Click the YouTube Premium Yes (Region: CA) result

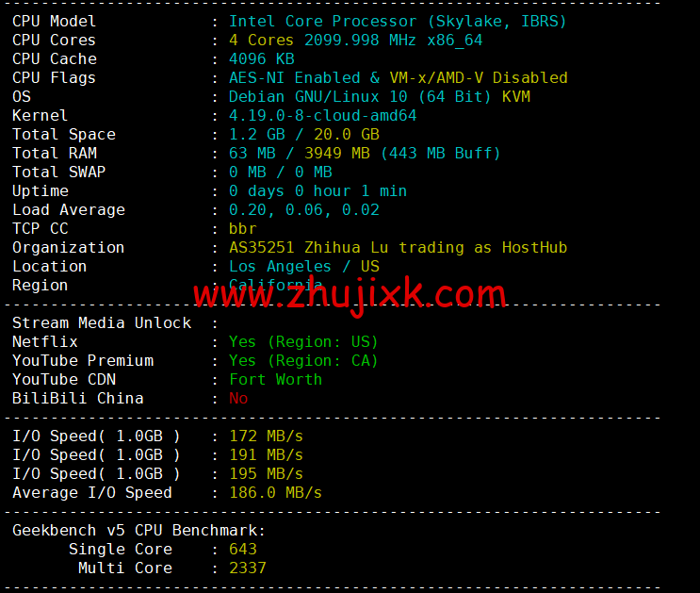coord(303,361)
